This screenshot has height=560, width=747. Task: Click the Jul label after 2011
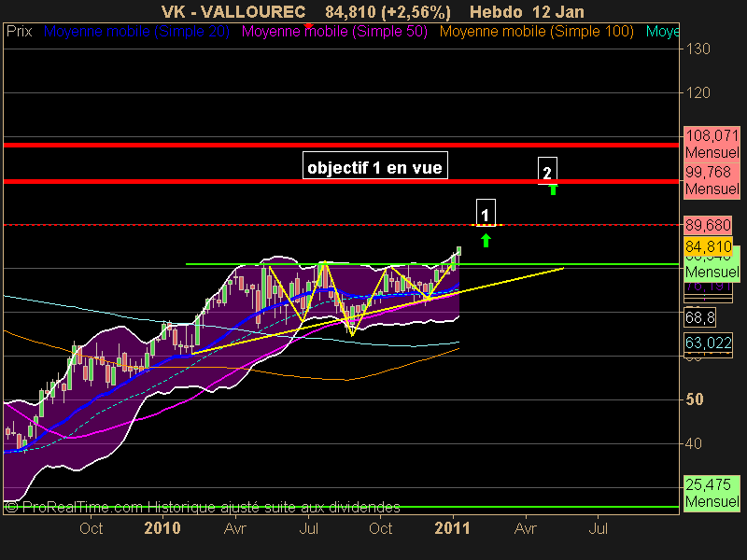(599, 528)
